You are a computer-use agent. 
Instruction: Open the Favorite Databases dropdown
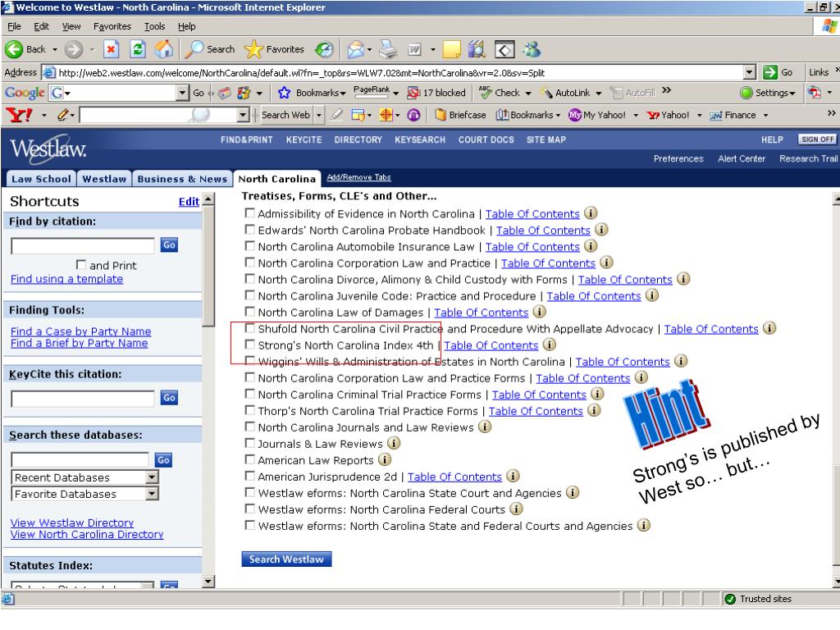pyautogui.click(x=153, y=494)
